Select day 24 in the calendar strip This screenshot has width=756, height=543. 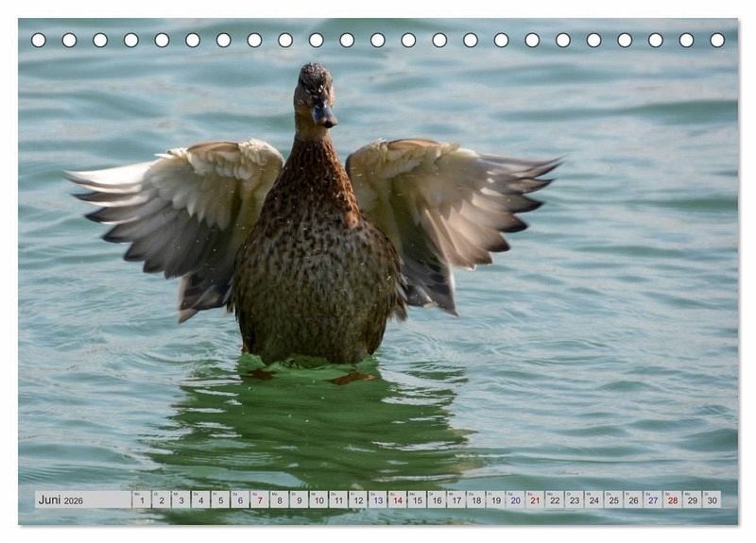tap(594, 500)
